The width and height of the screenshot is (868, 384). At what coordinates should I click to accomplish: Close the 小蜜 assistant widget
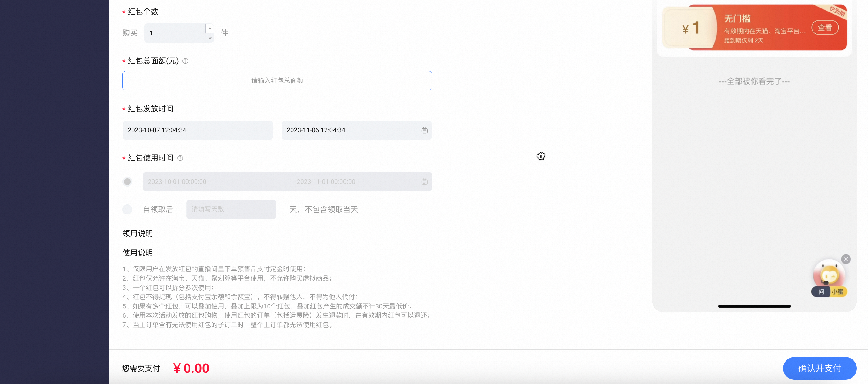coord(846,259)
